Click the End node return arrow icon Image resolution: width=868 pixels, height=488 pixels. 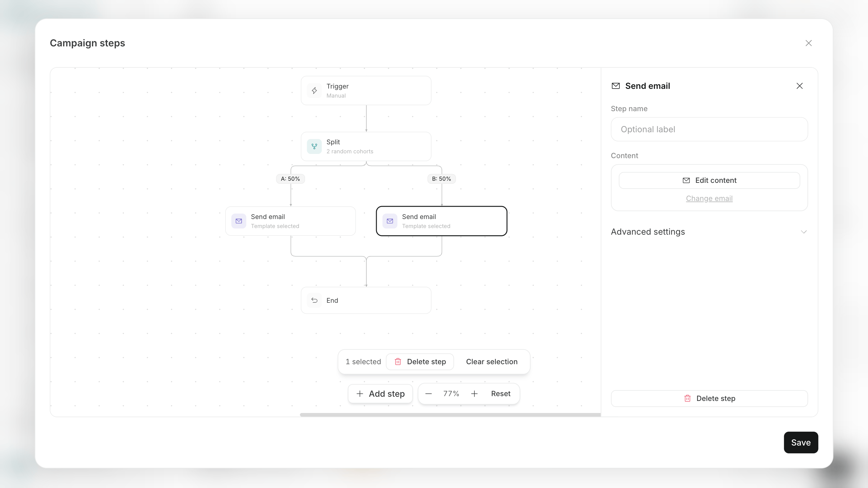[314, 300]
